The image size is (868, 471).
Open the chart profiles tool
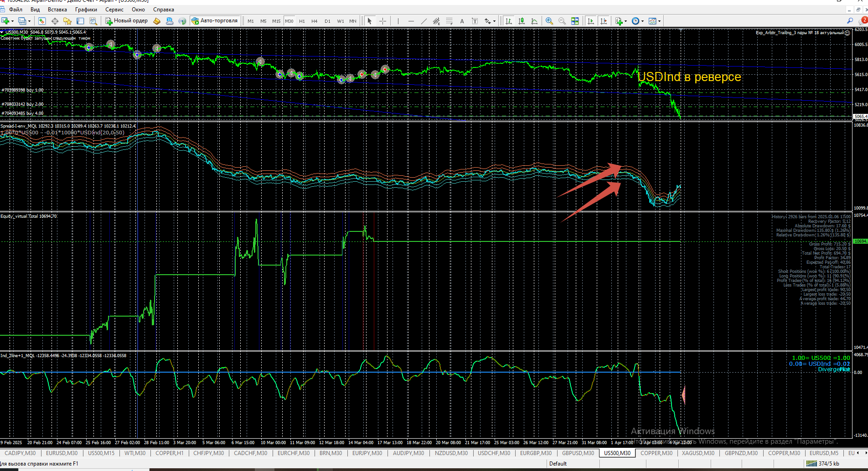[x=22, y=21]
